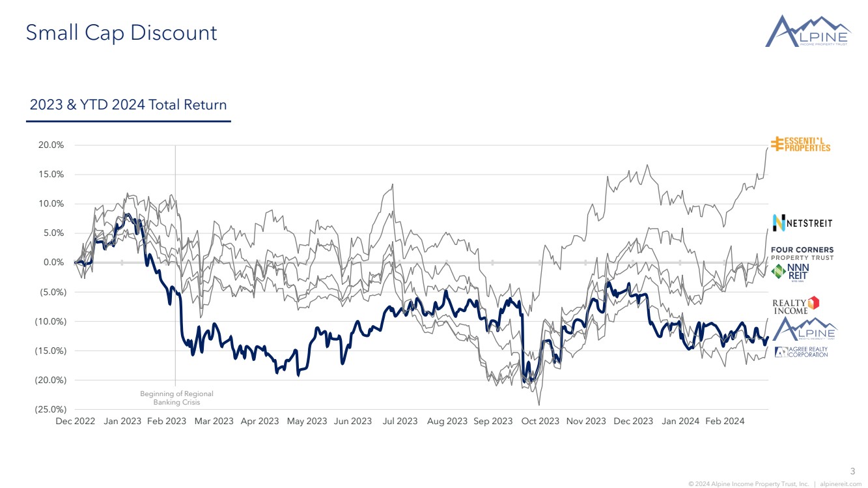Click the Alpine logo in top corner
Viewport: 868px width, 488px height.
point(808,31)
